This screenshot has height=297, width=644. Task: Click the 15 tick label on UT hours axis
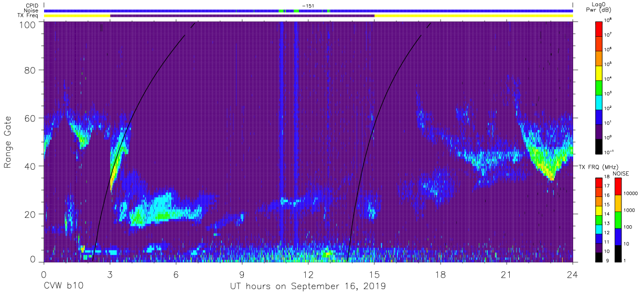click(374, 275)
